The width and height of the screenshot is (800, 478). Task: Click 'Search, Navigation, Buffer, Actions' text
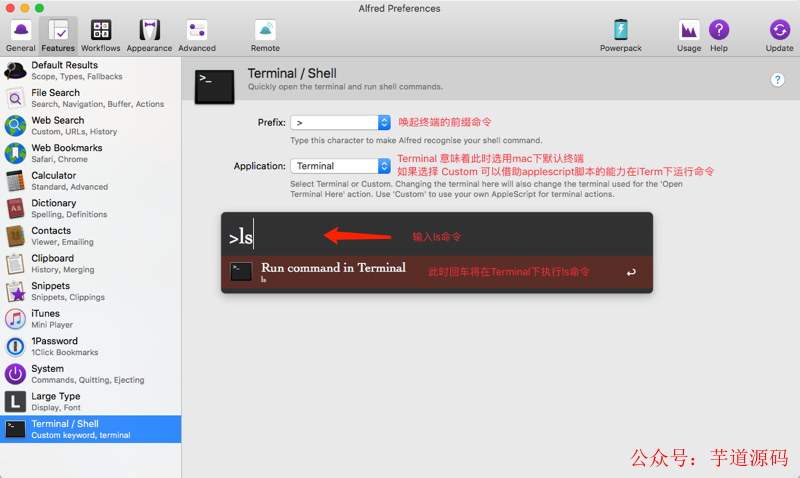[97, 104]
